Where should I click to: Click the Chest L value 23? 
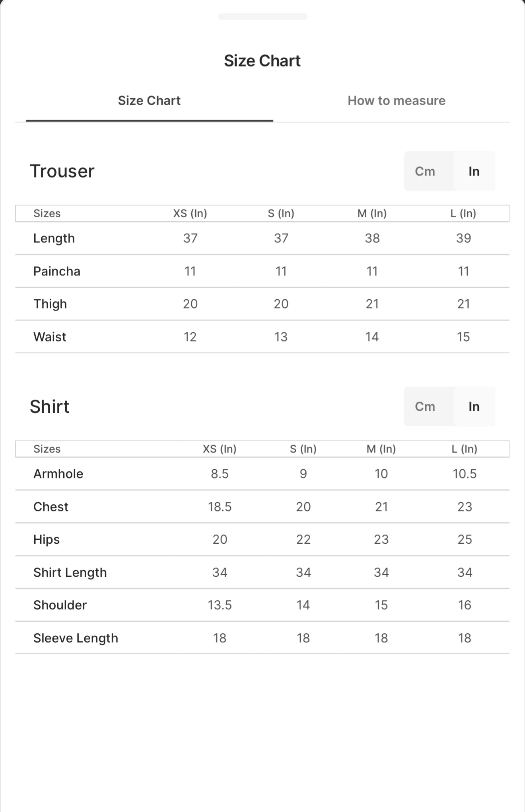click(465, 507)
